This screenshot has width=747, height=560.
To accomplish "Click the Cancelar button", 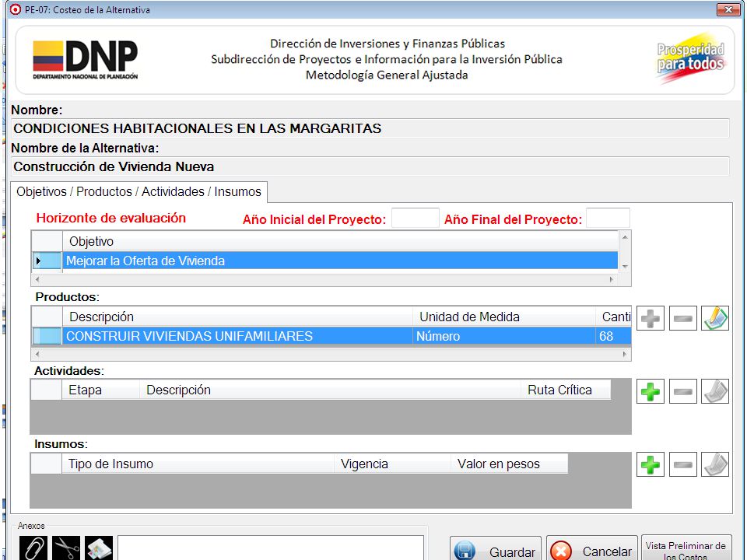I will [591, 548].
